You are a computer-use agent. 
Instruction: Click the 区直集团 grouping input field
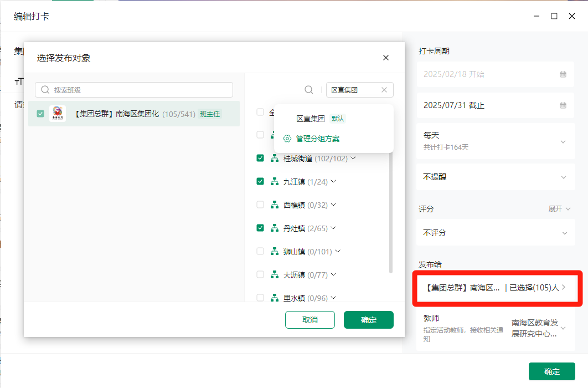tap(360, 90)
